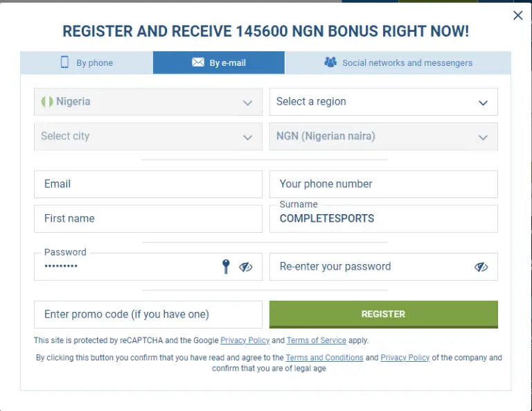The height and width of the screenshot is (411, 532).
Task: Close the registration dialog
Action: 517,15
